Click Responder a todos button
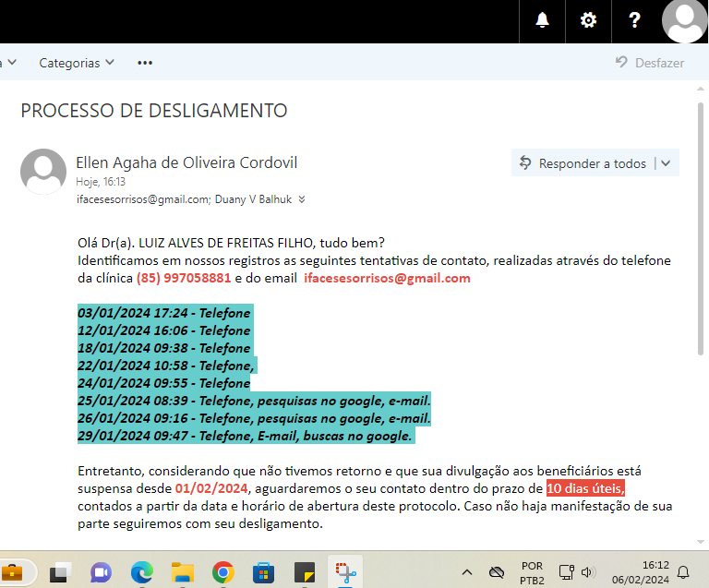Image resolution: width=709 pixels, height=588 pixels. tap(583, 163)
